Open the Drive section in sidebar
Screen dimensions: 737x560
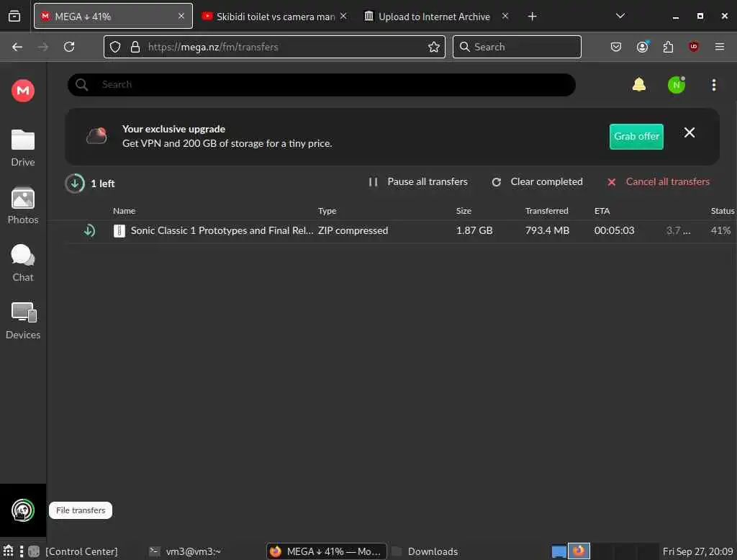[x=22, y=148]
